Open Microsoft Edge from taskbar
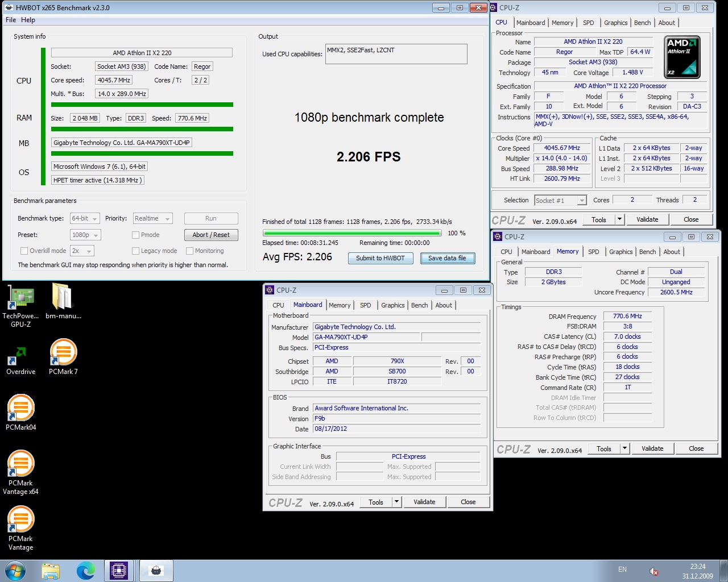 [86, 571]
